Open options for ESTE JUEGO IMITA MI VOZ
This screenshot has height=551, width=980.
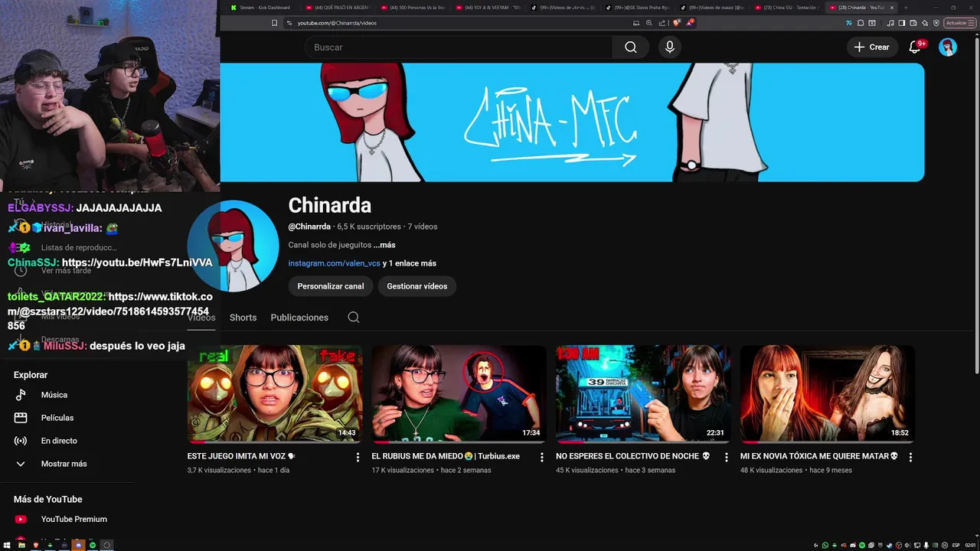[358, 457]
